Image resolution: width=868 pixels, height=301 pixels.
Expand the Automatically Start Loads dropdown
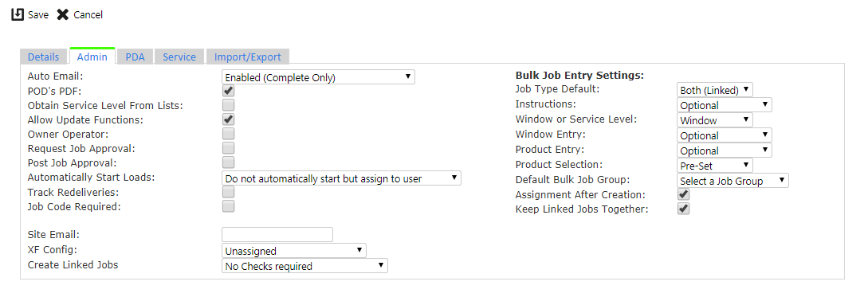pyautogui.click(x=341, y=178)
